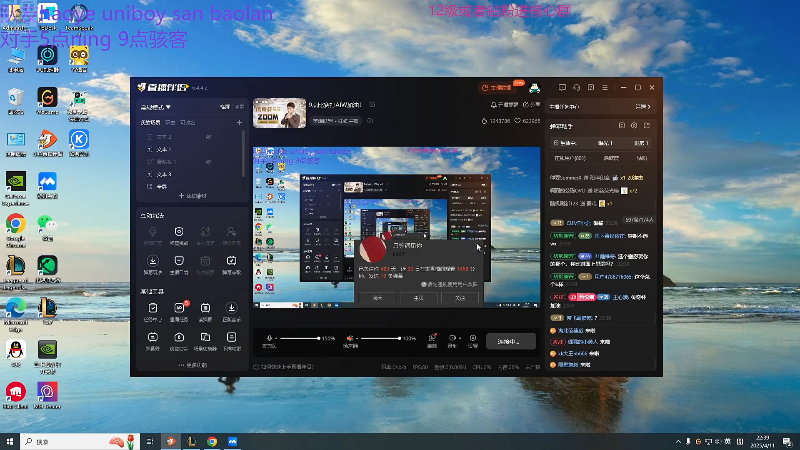Click the Windows Start button
The width and height of the screenshot is (800, 450).
click(10, 441)
